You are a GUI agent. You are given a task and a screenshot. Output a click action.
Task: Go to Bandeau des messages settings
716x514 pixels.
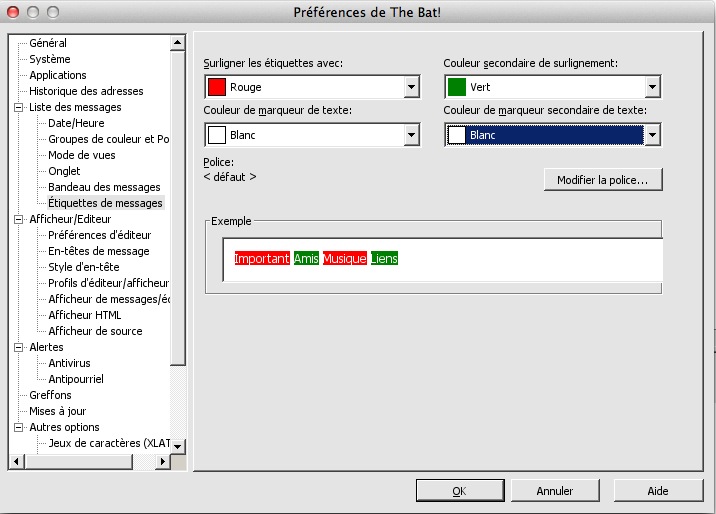pos(104,187)
